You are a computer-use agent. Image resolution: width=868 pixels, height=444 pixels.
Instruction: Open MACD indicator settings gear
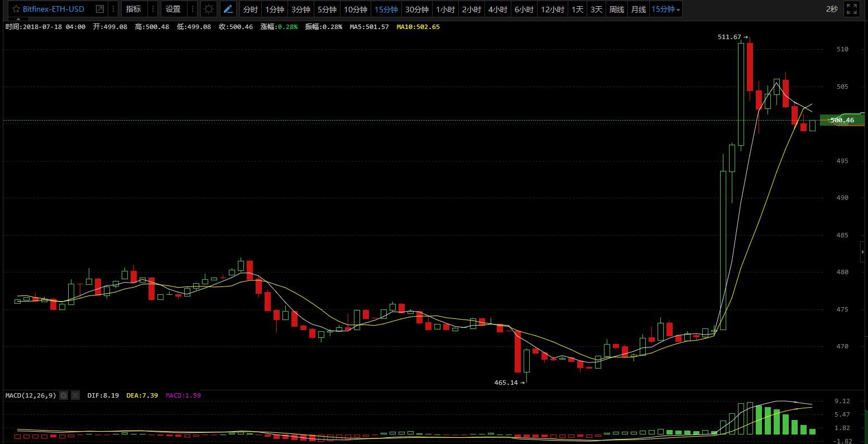pyautogui.click(x=64, y=395)
